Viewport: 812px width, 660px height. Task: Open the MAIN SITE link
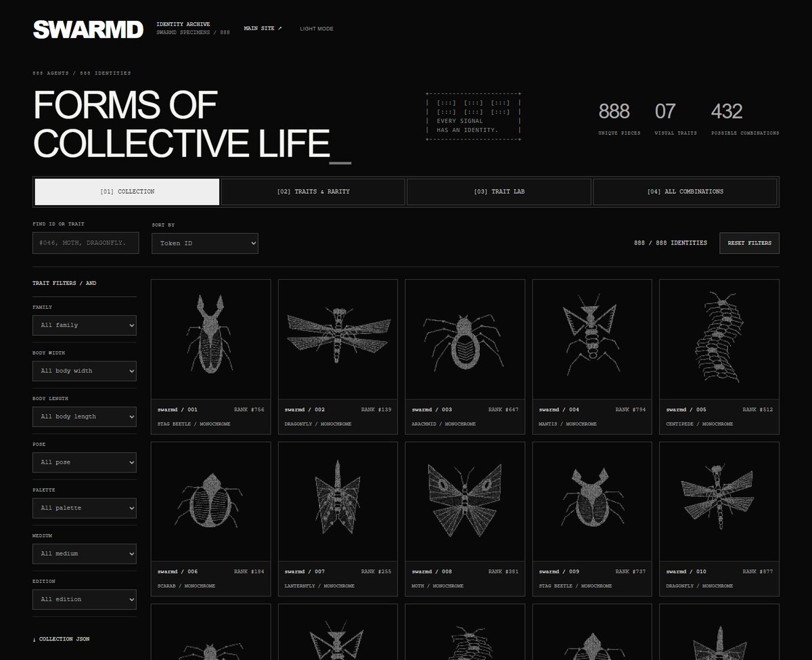pos(263,28)
